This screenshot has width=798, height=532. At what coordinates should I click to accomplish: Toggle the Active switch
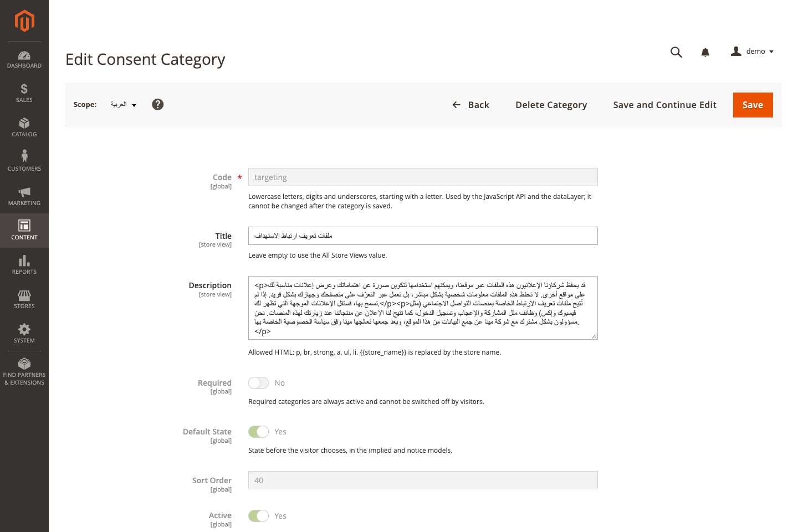click(x=259, y=516)
